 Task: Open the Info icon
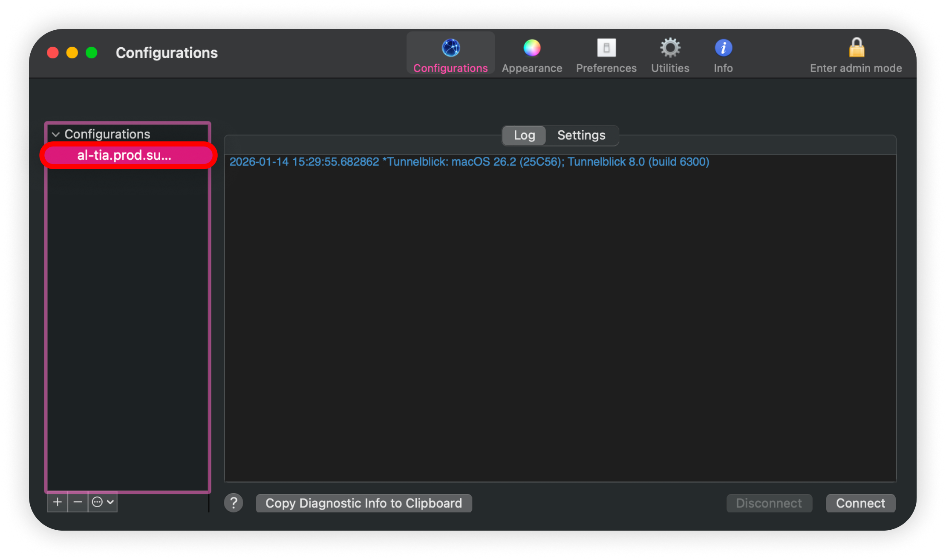click(723, 48)
